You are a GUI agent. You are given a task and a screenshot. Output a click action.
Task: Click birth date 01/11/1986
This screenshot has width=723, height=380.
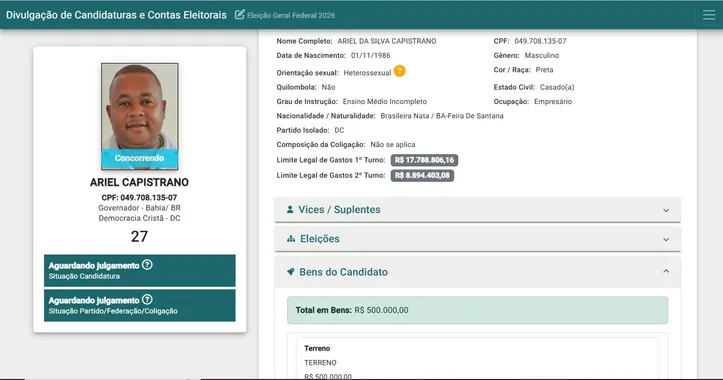(x=371, y=55)
